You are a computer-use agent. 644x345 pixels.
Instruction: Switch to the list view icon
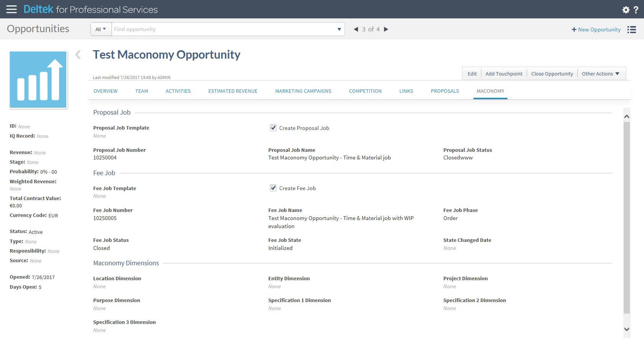pyautogui.click(x=632, y=30)
